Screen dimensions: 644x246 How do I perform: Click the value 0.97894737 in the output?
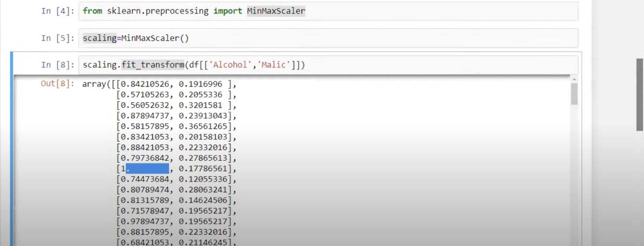145,222
